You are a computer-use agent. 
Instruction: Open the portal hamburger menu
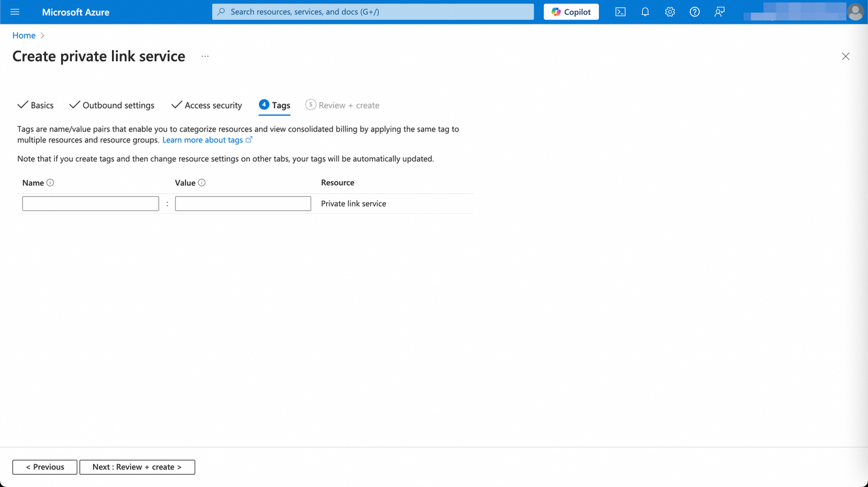[x=14, y=12]
